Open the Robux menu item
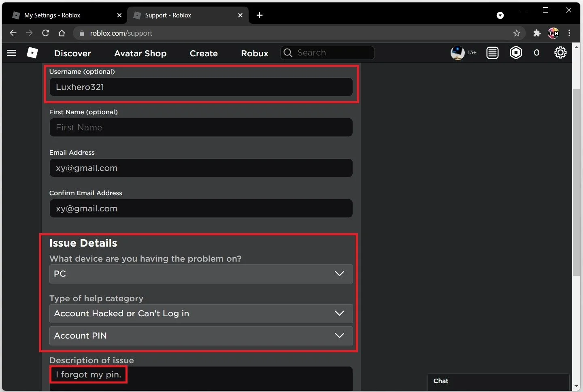583x392 pixels. (255, 53)
